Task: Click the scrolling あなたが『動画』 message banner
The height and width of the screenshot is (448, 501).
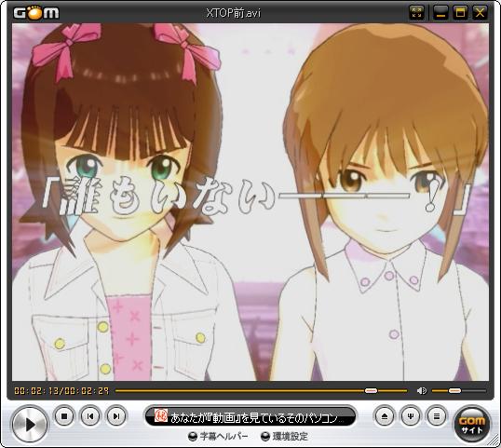Action: (250, 416)
